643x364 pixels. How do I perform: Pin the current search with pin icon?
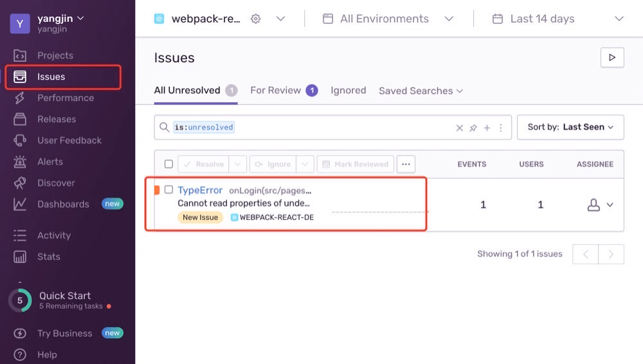[x=473, y=128]
